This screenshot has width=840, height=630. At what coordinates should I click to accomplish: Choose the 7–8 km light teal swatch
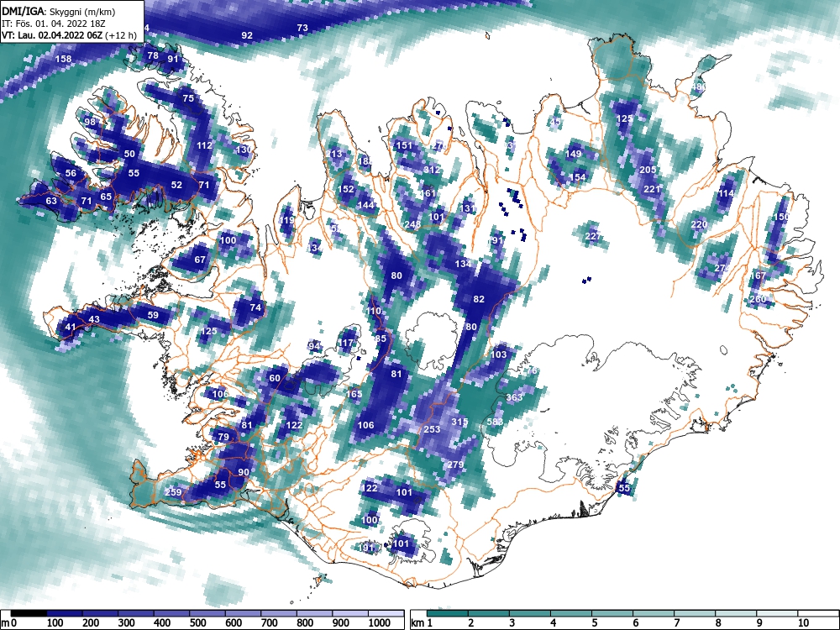pyautogui.click(x=695, y=612)
